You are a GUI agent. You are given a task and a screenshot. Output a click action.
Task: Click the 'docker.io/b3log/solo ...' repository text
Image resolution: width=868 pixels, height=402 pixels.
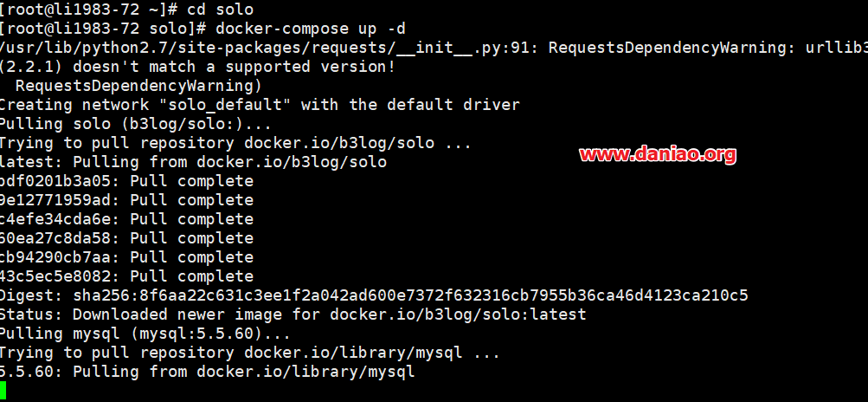pos(358,143)
